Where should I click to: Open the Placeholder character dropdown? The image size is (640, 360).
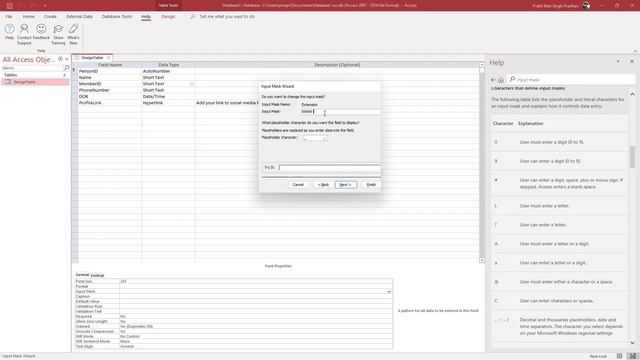click(324, 138)
